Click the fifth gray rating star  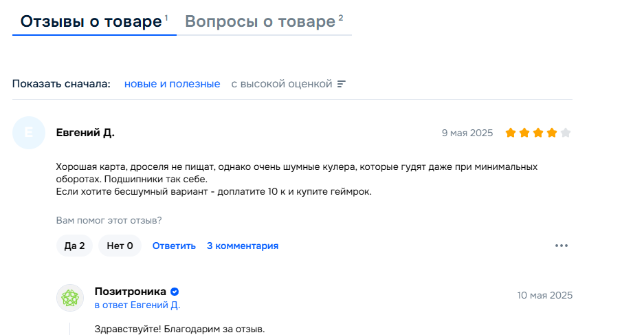coord(566,133)
